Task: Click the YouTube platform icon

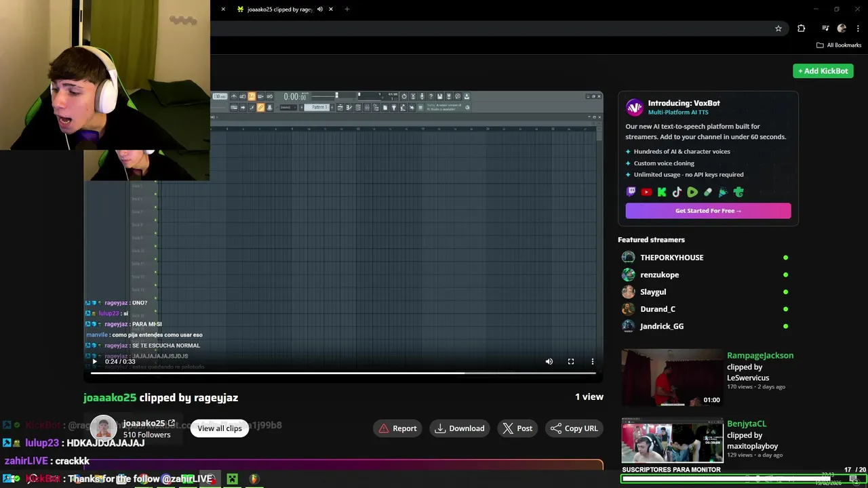Action: coord(646,192)
